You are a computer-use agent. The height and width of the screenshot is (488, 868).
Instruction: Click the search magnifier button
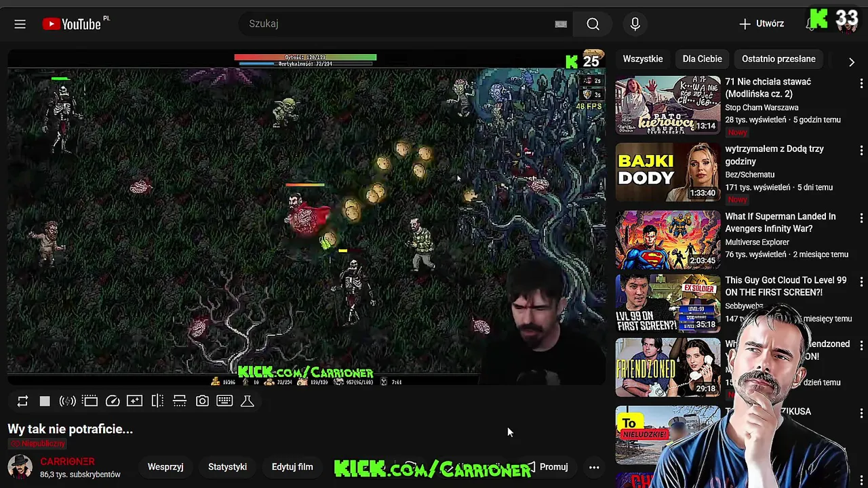pyautogui.click(x=593, y=24)
